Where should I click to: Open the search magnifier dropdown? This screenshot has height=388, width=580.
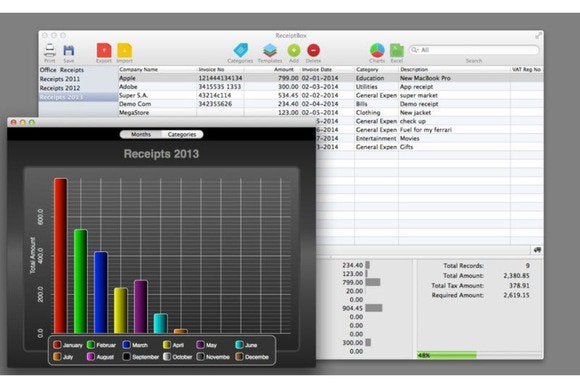[x=415, y=50]
